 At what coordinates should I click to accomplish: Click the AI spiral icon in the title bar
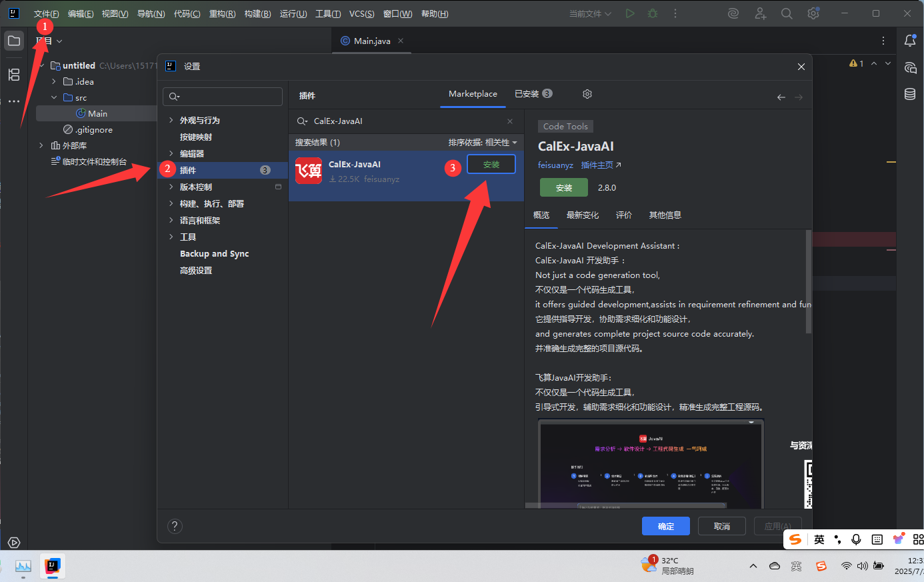[x=733, y=13]
